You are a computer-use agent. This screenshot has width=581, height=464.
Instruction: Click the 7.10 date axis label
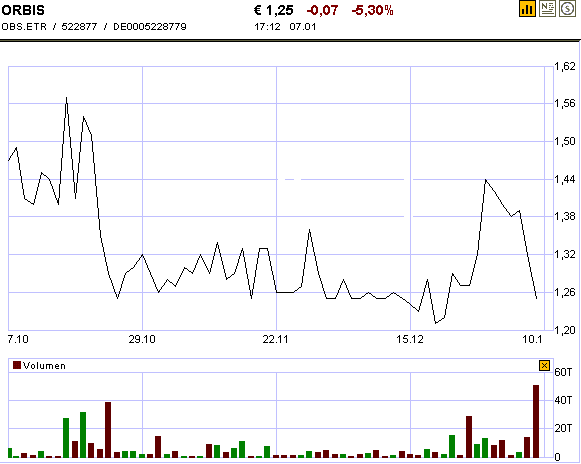tap(18, 339)
